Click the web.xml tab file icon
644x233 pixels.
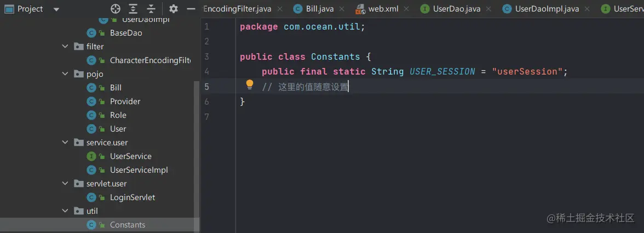click(x=360, y=9)
